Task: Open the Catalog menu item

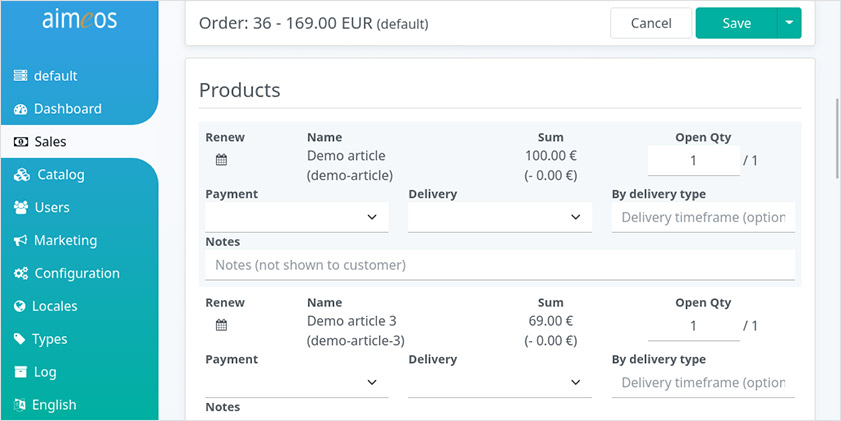Action: [x=79, y=175]
